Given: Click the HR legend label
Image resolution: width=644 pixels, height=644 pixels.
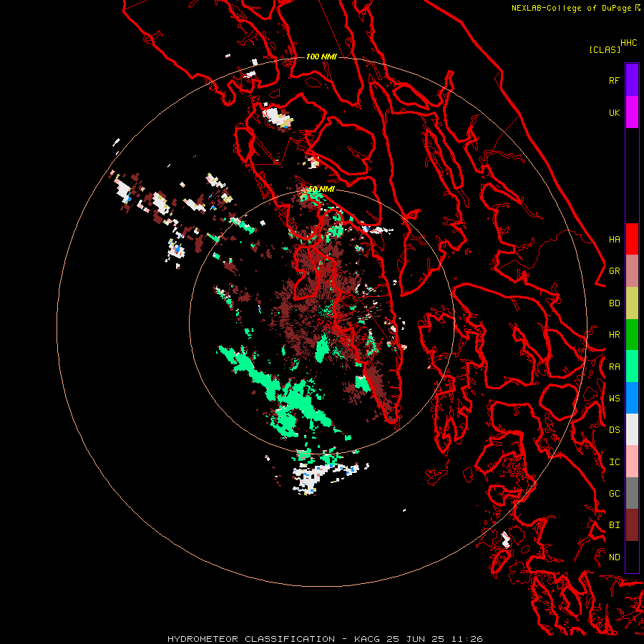Looking at the screenshot, I should (614, 335).
